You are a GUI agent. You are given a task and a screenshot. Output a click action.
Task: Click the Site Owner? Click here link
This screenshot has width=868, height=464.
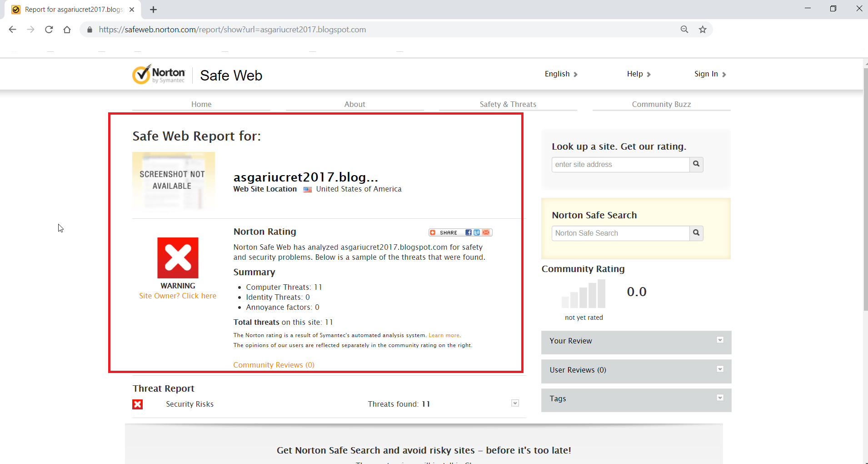coord(178,296)
